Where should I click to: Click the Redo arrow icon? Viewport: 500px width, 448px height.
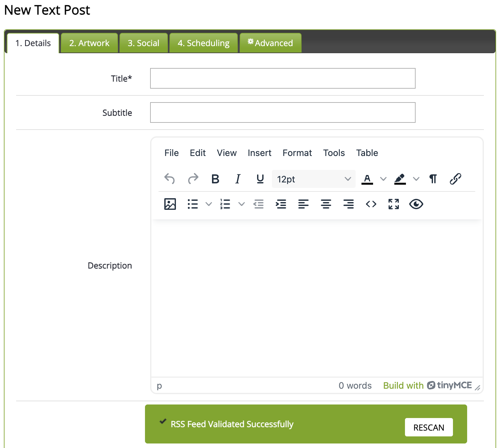coord(193,179)
